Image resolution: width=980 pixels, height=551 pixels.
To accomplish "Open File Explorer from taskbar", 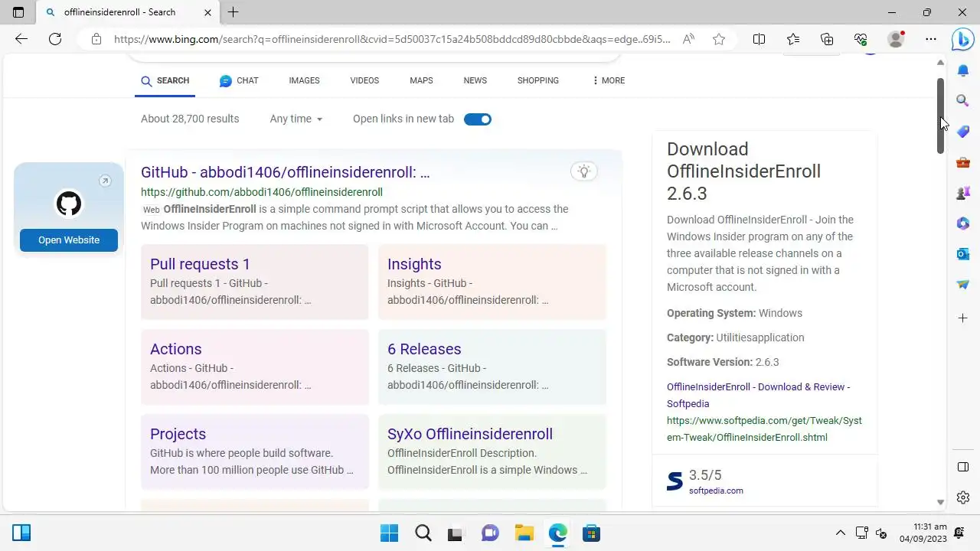I will (x=524, y=533).
